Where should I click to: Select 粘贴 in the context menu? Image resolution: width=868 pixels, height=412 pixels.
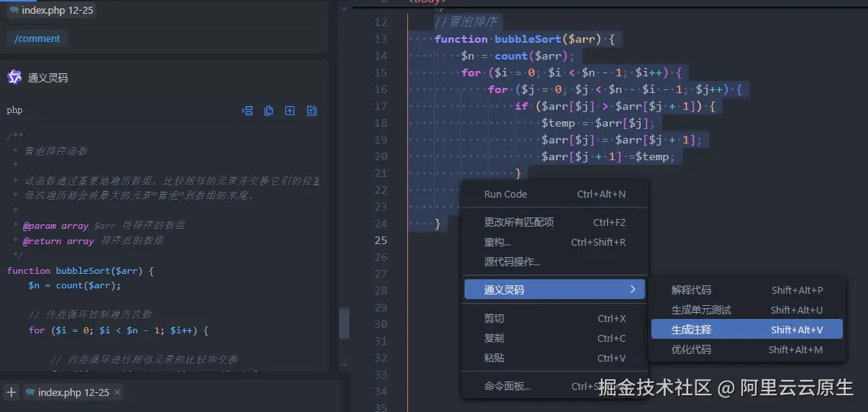coord(555,359)
